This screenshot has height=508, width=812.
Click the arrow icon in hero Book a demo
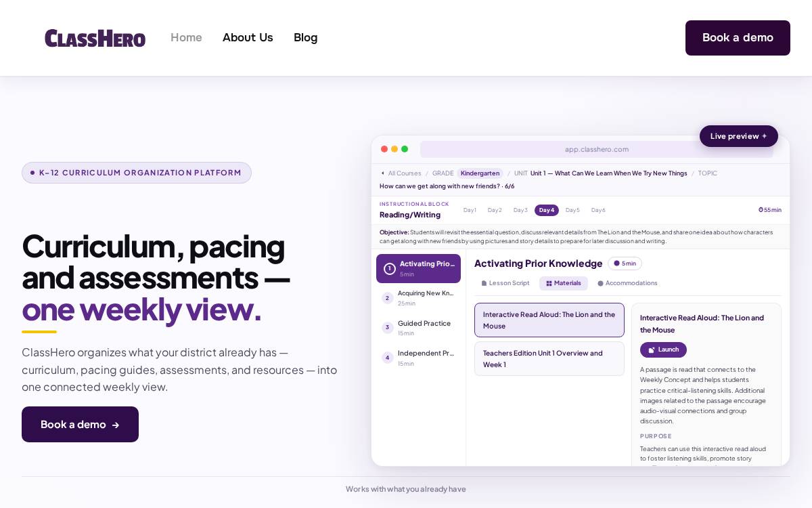[x=116, y=425]
